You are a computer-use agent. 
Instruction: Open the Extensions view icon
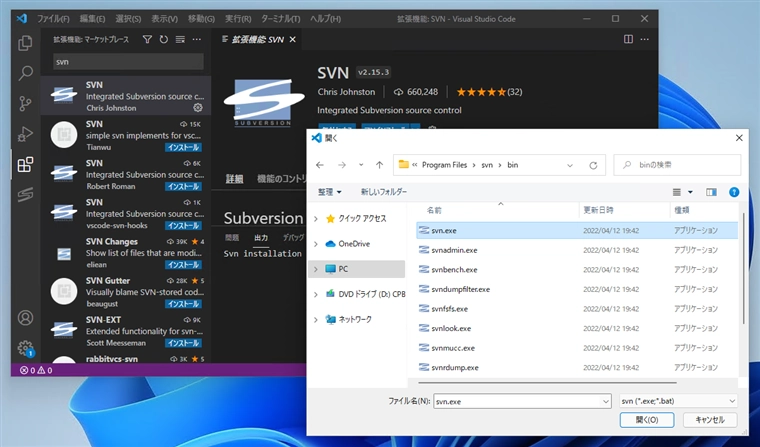25,164
